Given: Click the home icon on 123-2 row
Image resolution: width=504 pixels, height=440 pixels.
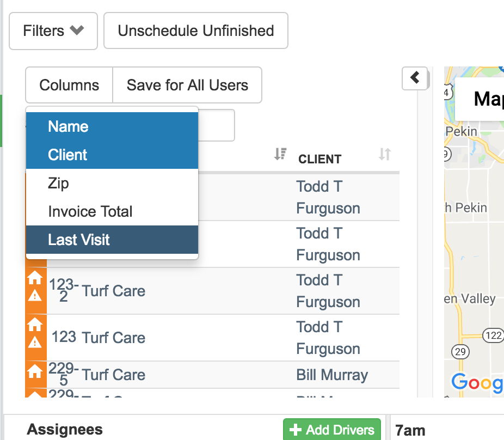Looking at the screenshot, I should pos(35,278).
